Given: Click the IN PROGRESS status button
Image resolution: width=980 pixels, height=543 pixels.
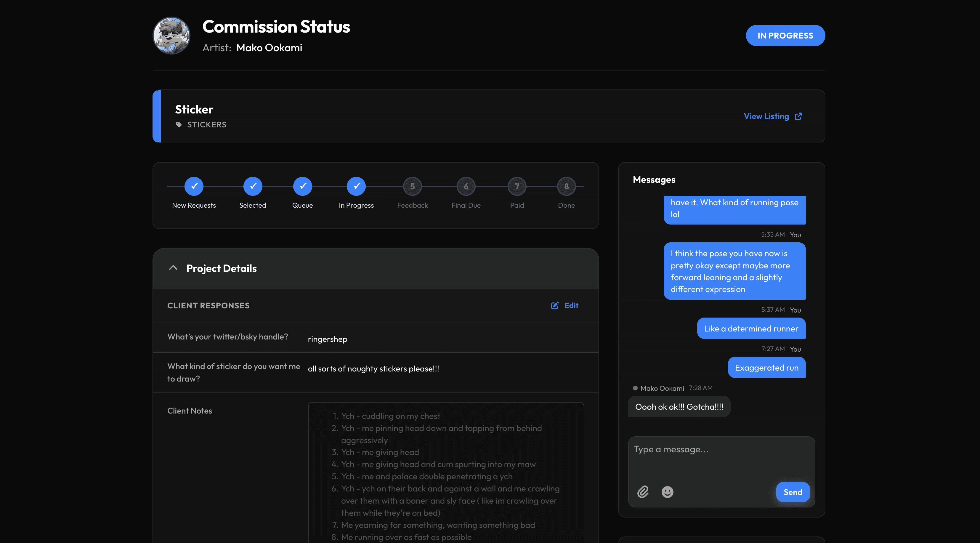Looking at the screenshot, I should pos(785,35).
